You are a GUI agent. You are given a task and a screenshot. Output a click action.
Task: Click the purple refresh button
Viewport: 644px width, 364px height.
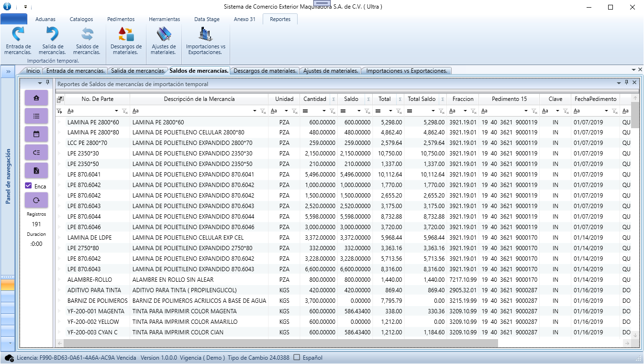pyautogui.click(x=36, y=200)
